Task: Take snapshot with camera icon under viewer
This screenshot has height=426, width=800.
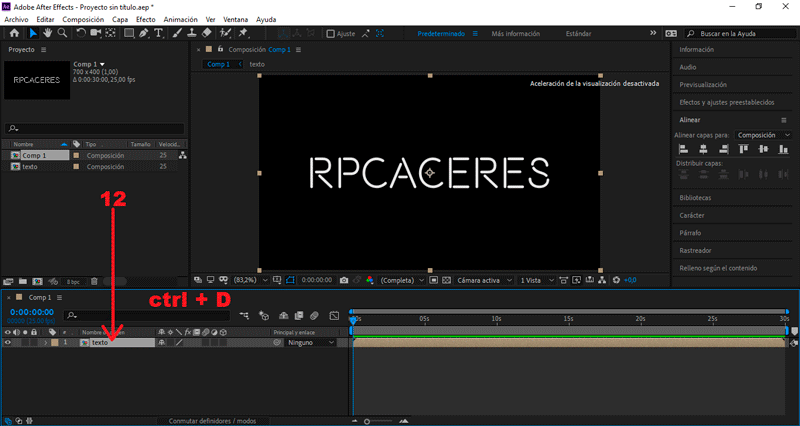Action: [x=344, y=280]
